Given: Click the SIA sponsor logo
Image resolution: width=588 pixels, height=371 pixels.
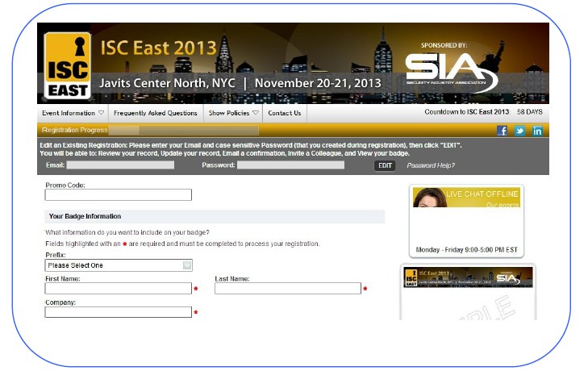Looking at the screenshot, I should pyautogui.click(x=450, y=70).
